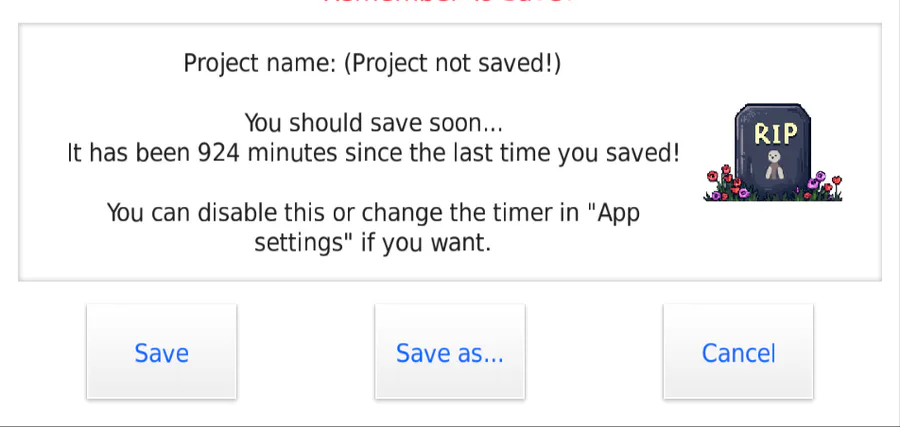This screenshot has height=427, width=900.
Task: Click the blank left side of the message panel
Action: pos(43,153)
